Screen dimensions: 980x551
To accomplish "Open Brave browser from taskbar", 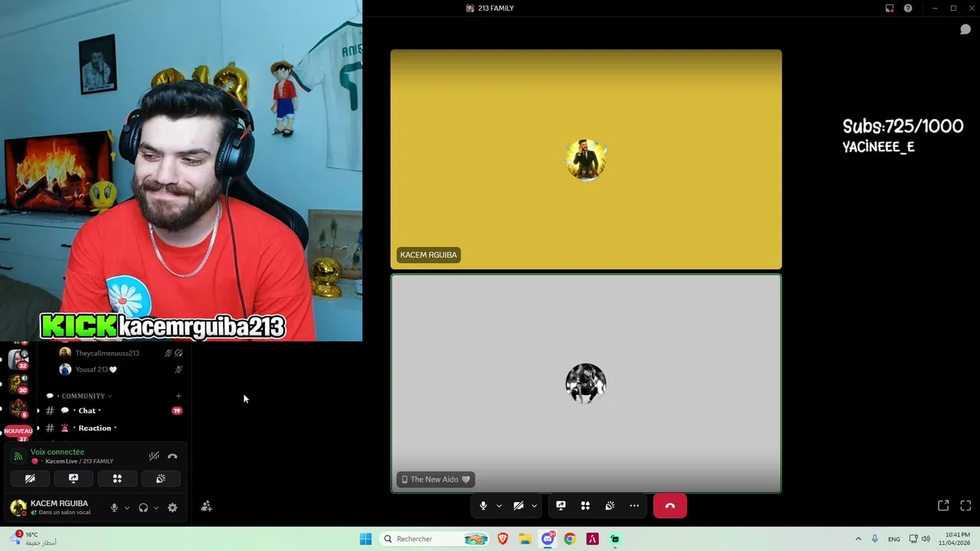I will tap(503, 539).
